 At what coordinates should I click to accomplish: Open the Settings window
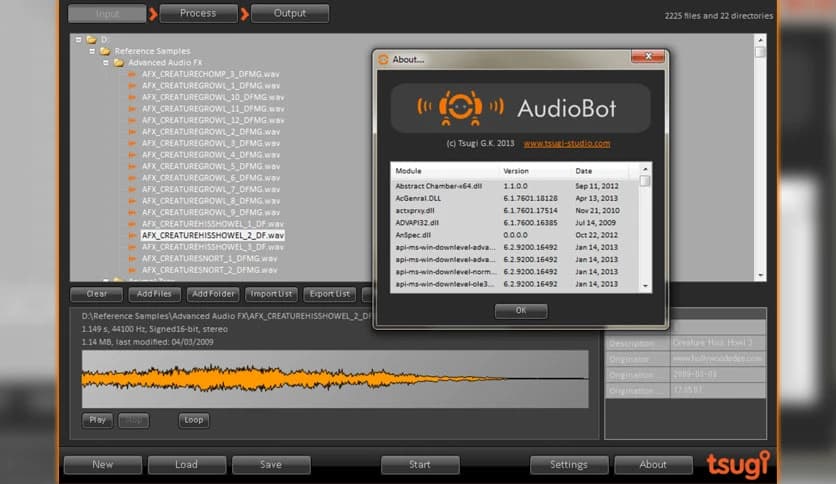tap(569, 465)
